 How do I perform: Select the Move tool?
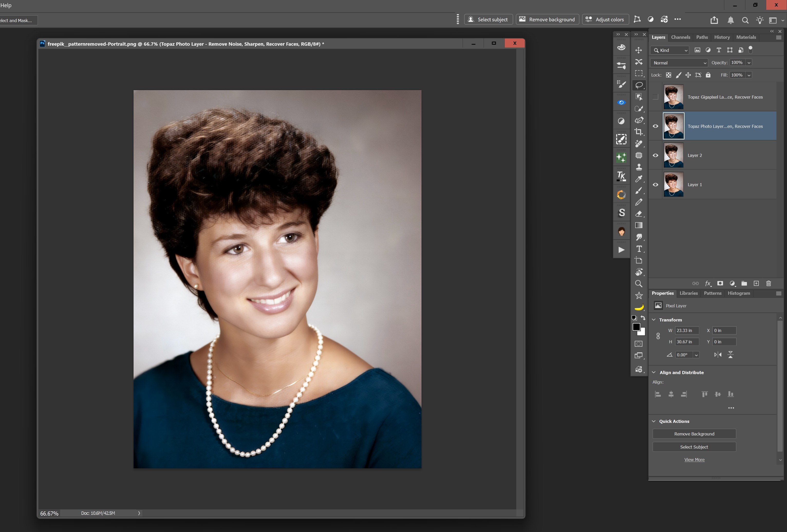(x=638, y=50)
